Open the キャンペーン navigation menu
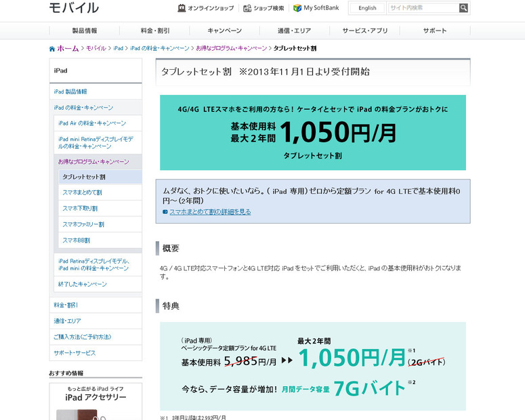 [225, 30]
